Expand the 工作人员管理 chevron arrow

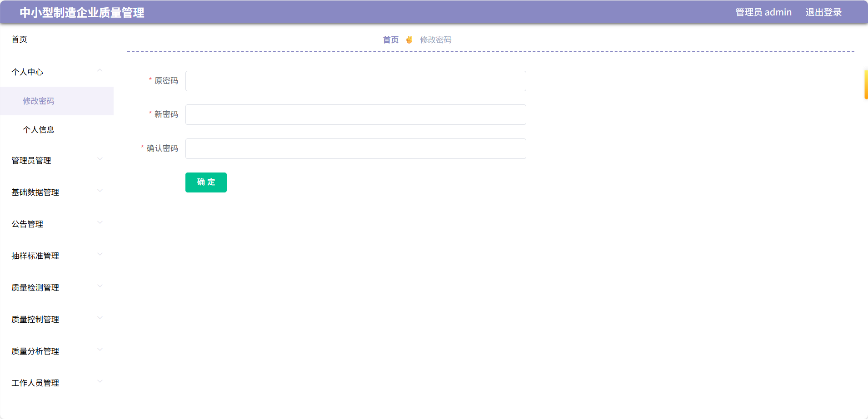click(100, 381)
